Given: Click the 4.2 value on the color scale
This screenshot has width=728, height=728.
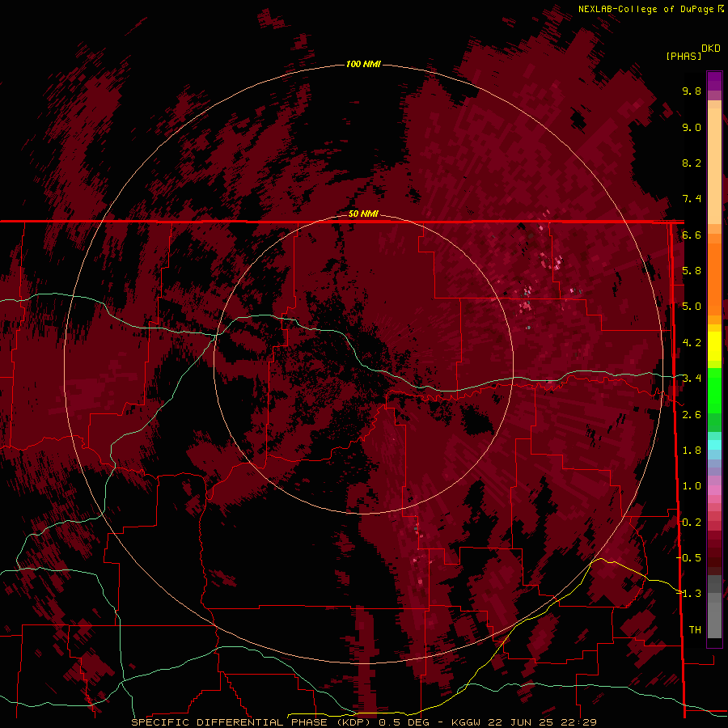Looking at the screenshot, I should (x=692, y=343).
